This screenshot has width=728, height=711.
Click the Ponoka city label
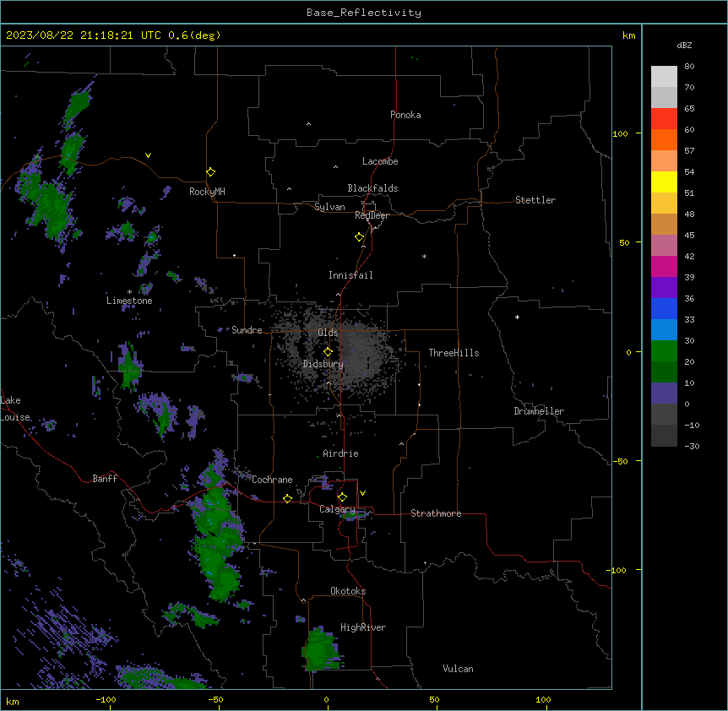[405, 115]
